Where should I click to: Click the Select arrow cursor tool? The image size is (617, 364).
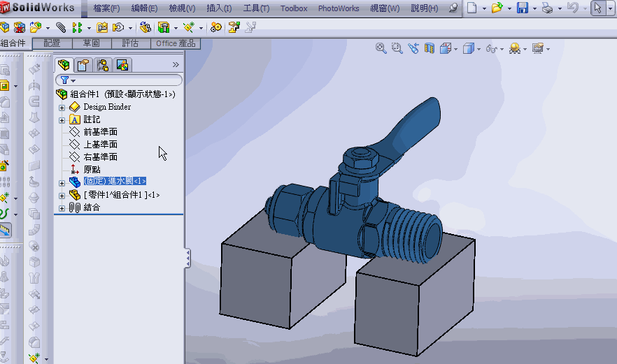598,8
